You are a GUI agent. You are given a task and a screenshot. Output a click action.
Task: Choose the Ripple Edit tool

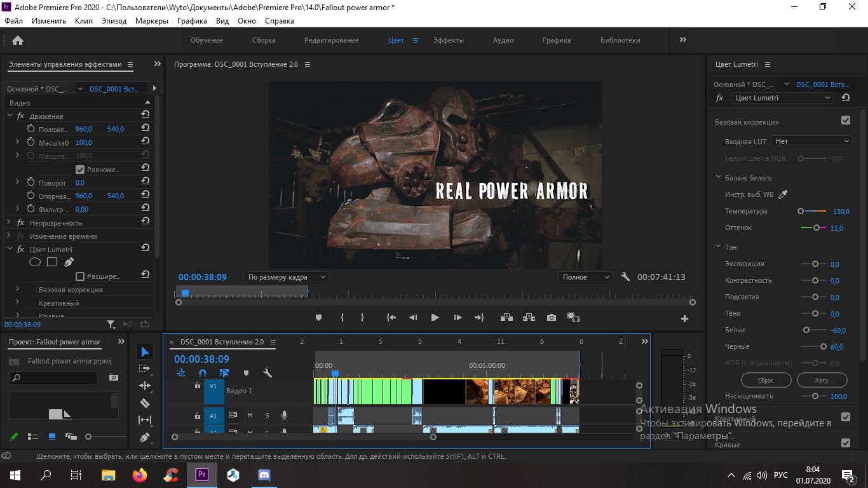point(145,386)
